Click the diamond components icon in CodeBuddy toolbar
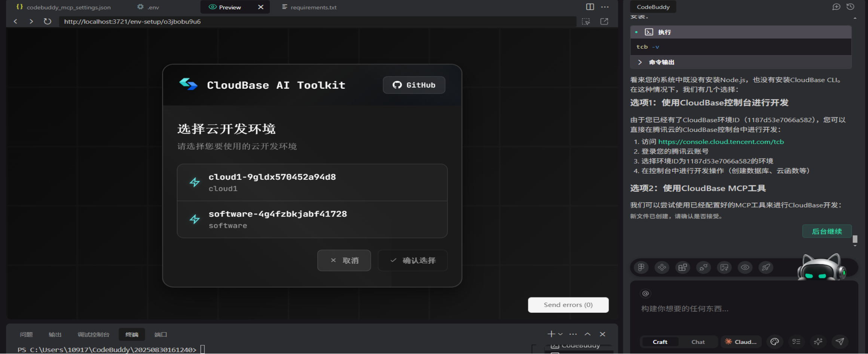868x354 pixels. point(662,267)
